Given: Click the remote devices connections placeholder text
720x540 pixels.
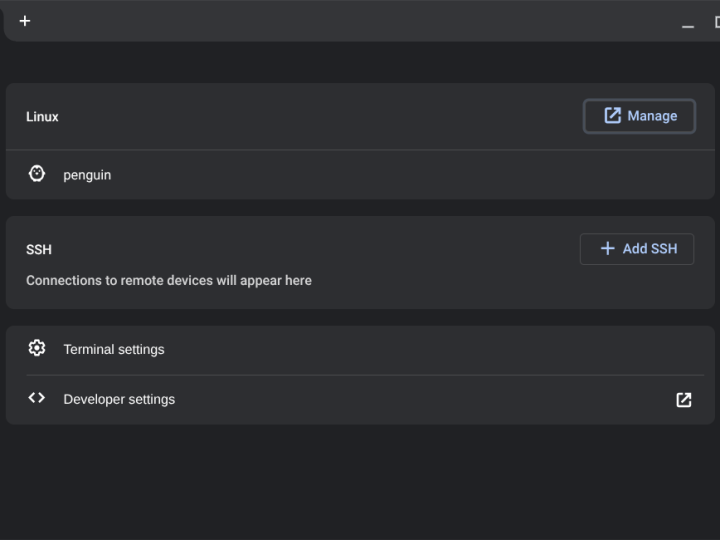Looking at the screenshot, I should (x=169, y=280).
